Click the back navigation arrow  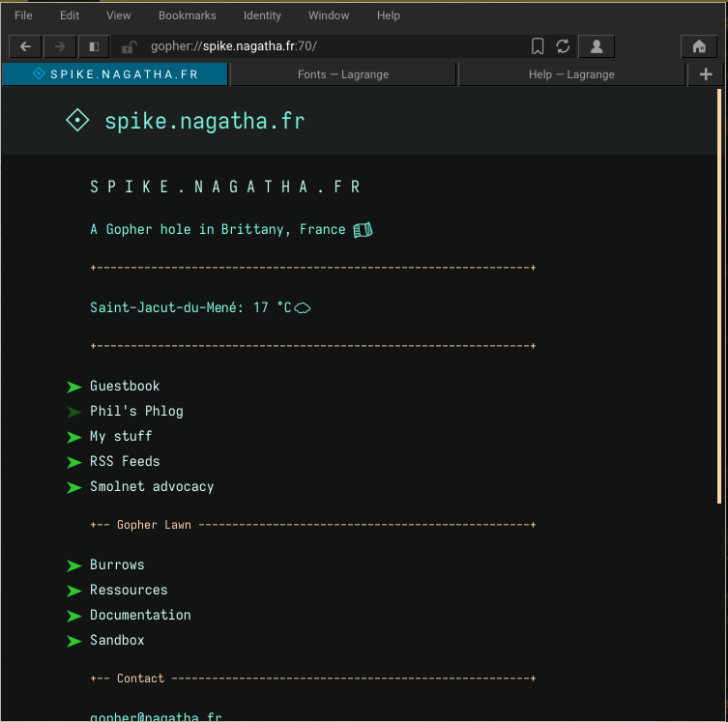pyautogui.click(x=25, y=46)
